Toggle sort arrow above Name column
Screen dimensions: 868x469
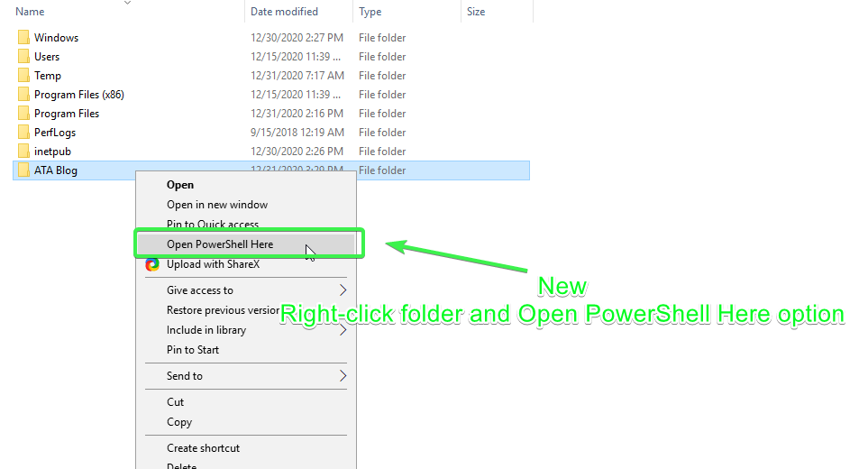127,3
